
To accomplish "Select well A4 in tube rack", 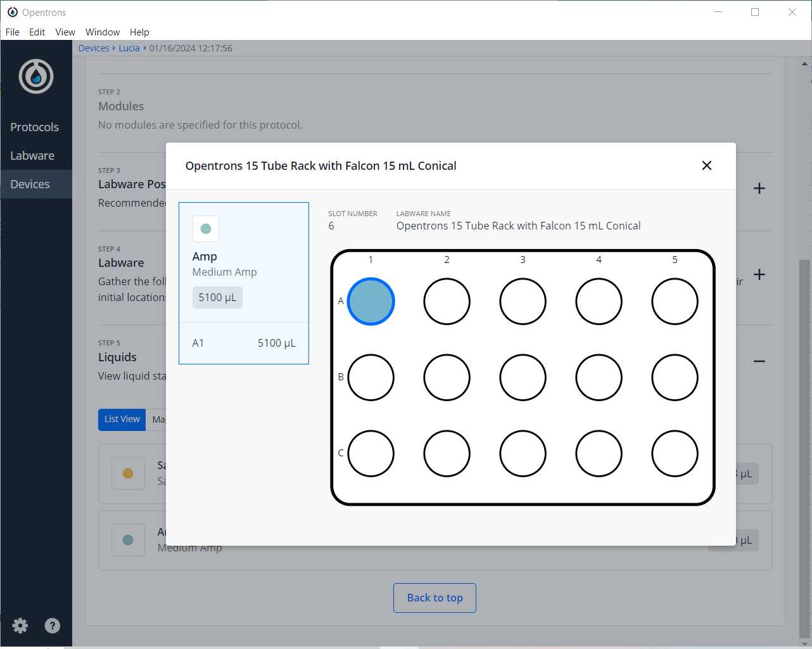I will [x=599, y=302].
